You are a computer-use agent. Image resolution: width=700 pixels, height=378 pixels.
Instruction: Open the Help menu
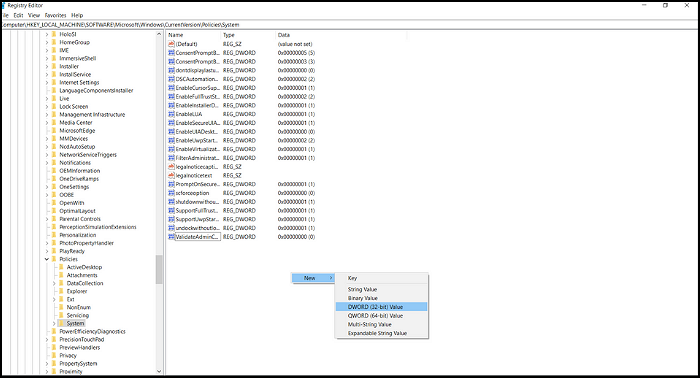coord(77,15)
